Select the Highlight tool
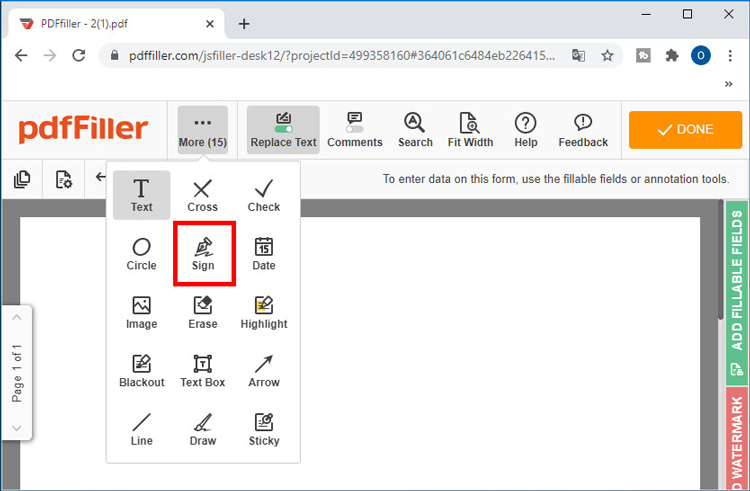750x491 pixels. [x=264, y=312]
